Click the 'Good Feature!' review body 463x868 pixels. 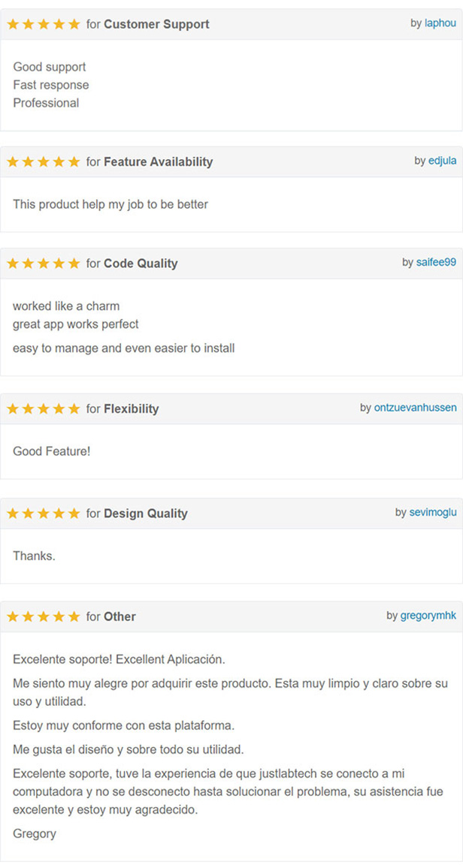coord(52,451)
